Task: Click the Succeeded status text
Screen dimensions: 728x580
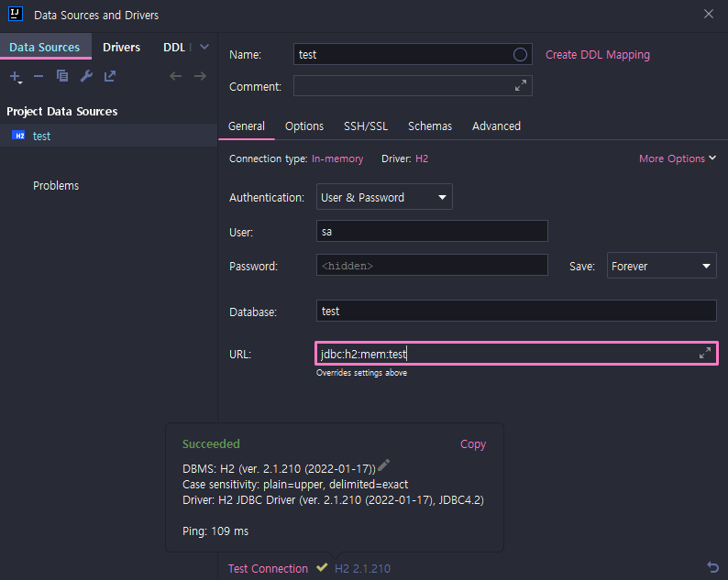Action: pos(211,443)
